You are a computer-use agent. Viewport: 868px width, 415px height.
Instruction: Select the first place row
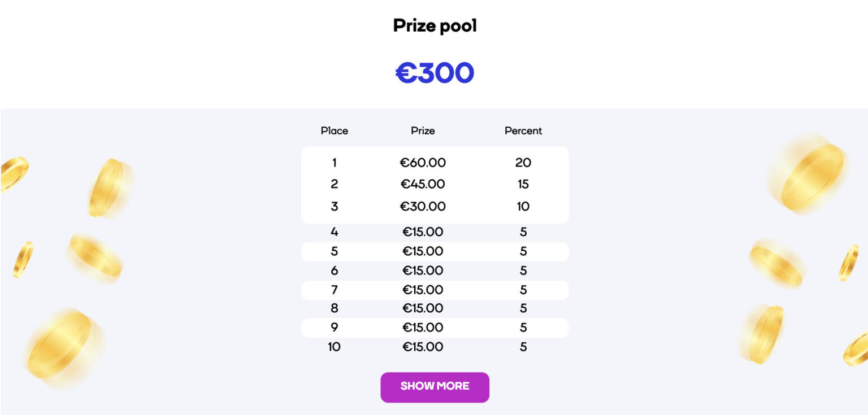[x=435, y=163]
